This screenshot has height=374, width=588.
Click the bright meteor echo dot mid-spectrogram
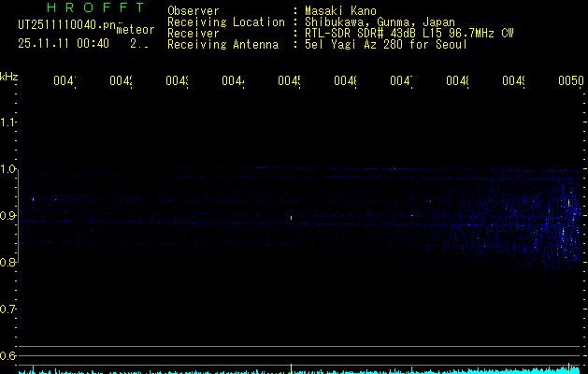tap(291, 218)
